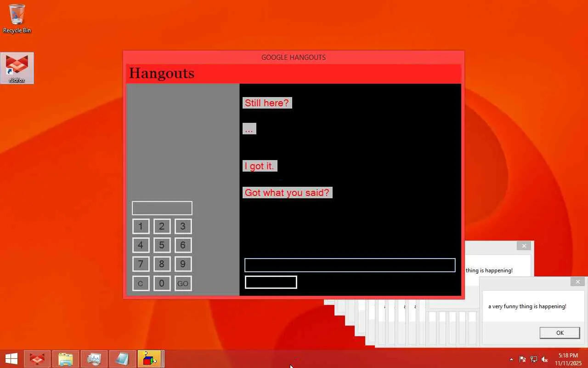Select the "..." chat message
588x368 pixels.
249,129
